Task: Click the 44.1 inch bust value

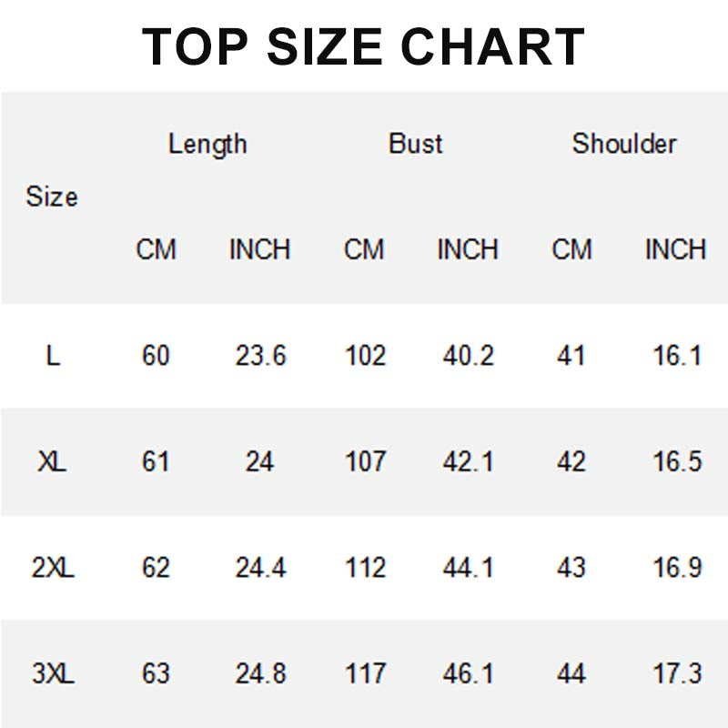Action: point(468,568)
